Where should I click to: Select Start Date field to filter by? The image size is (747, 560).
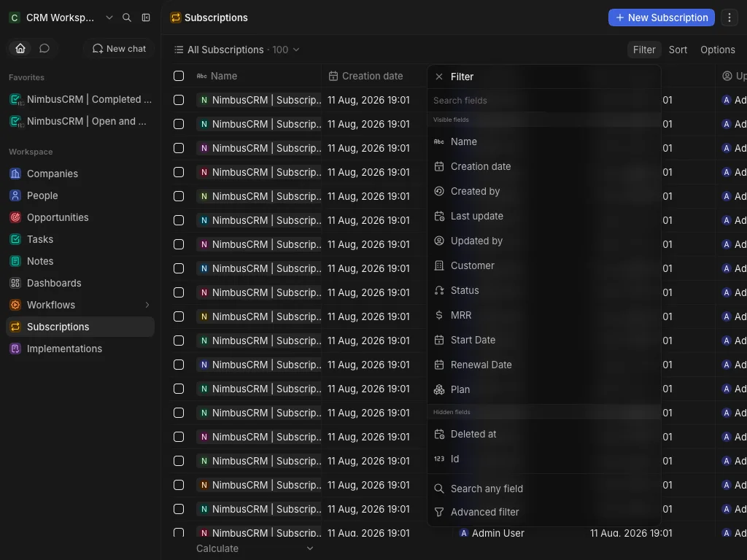(x=543, y=340)
